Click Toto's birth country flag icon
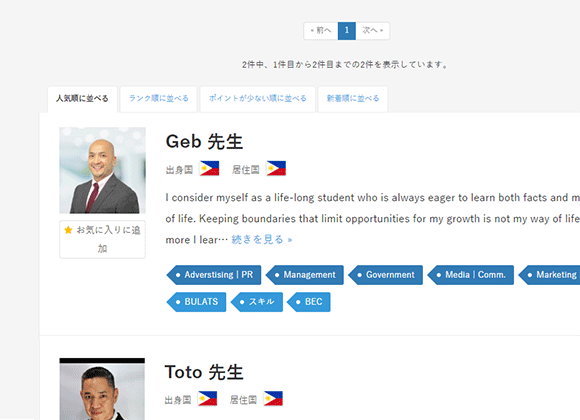The image size is (580, 420). (x=208, y=399)
